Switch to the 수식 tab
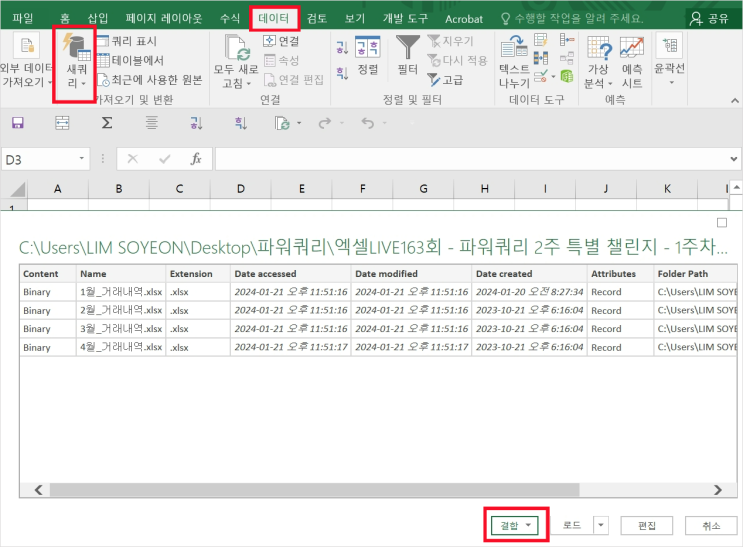This screenshot has height=547, width=743. click(x=230, y=18)
